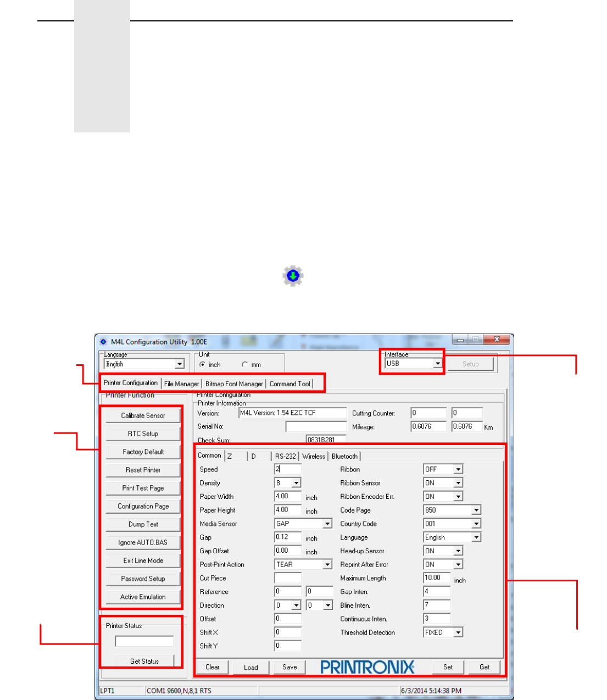
Task: Select the D settings tab
Action: (x=260, y=457)
